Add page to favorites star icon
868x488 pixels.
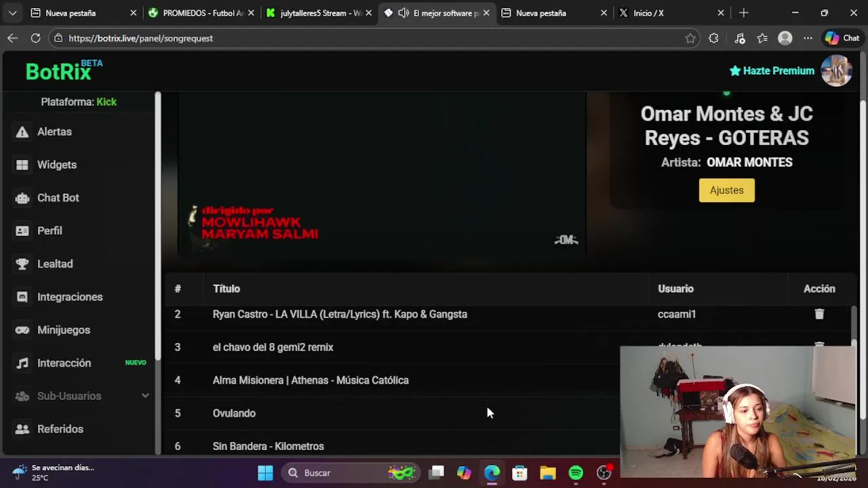click(x=690, y=39)
